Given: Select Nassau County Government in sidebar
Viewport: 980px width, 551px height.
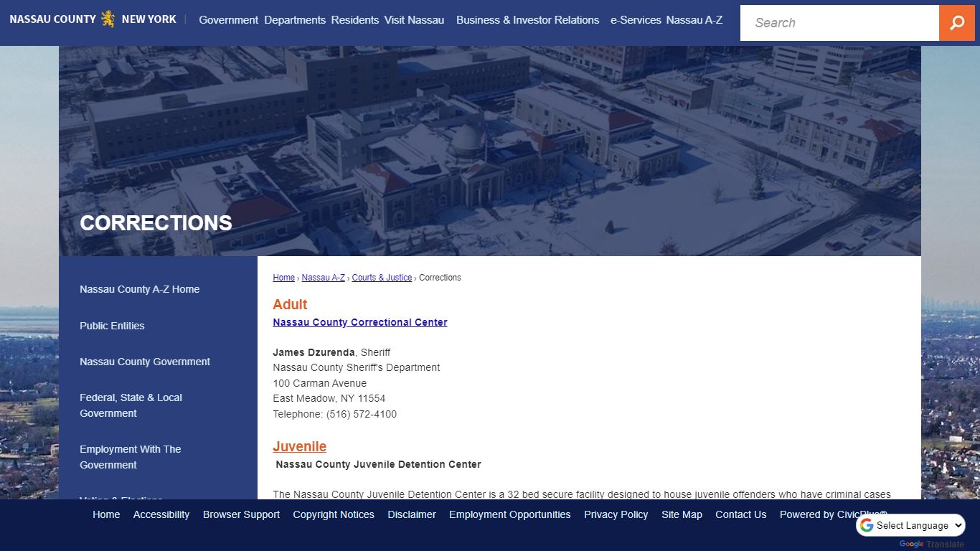Looking at the screenshot, I should point(145,362).
